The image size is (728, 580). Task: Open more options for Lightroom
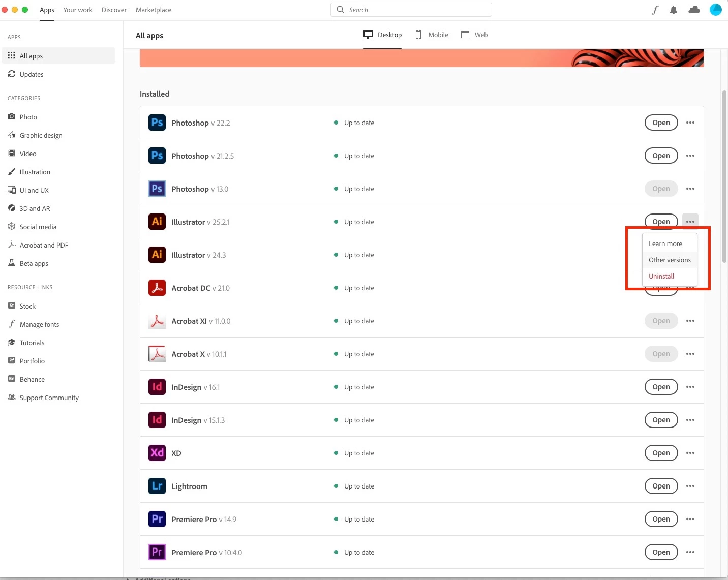pyautogui.click(x=690, y=486)
